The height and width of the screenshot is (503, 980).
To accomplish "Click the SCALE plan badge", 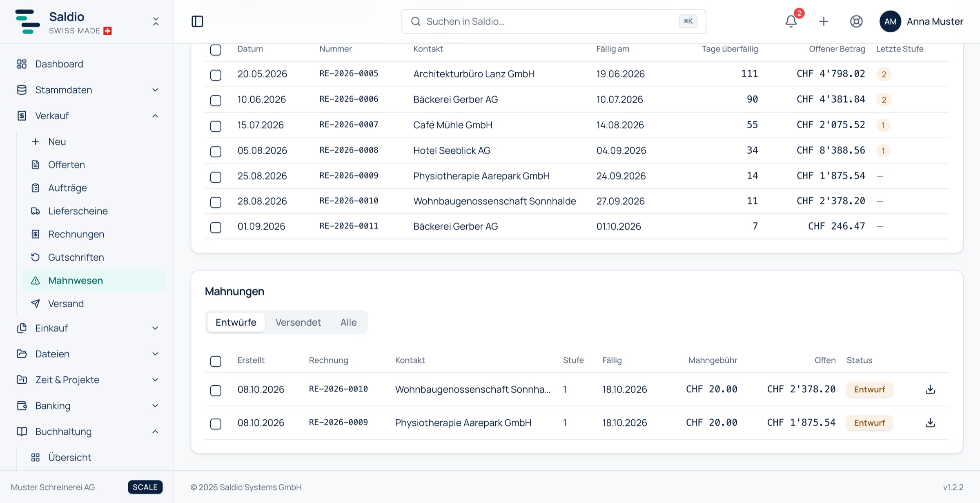I will point(145,487).
